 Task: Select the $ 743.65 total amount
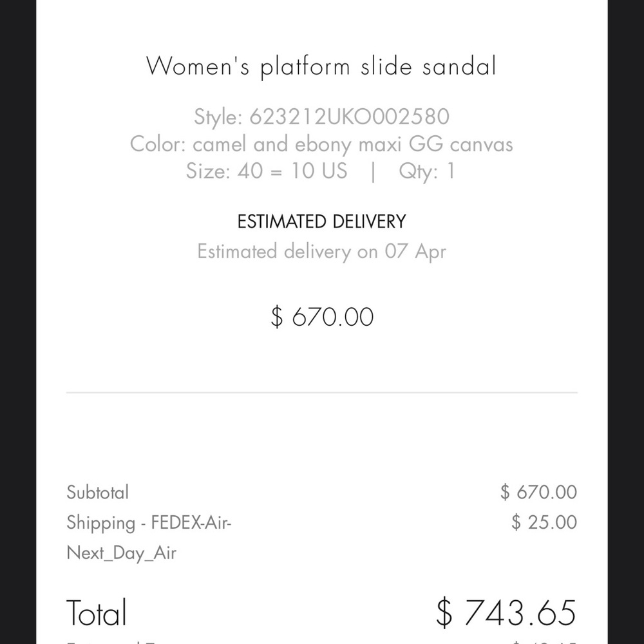click(x=506, y=612)
